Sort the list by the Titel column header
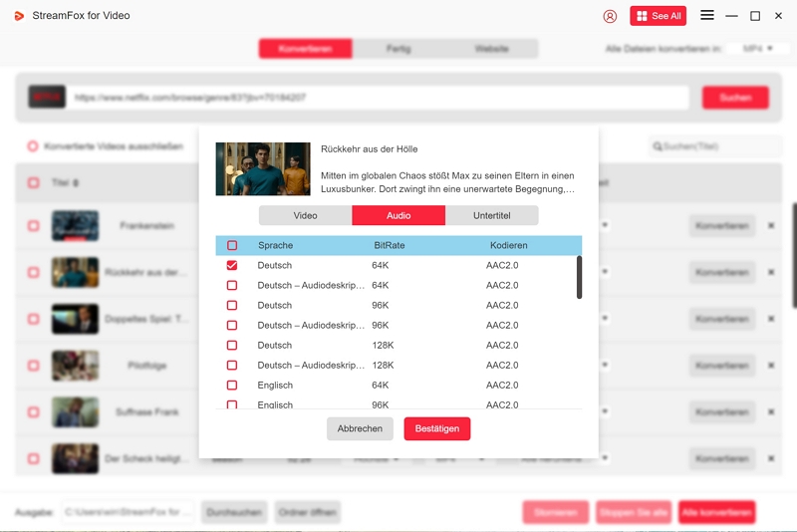Image resolution: width=797 pixels, height=532 pixels. (x=65, y=182)
